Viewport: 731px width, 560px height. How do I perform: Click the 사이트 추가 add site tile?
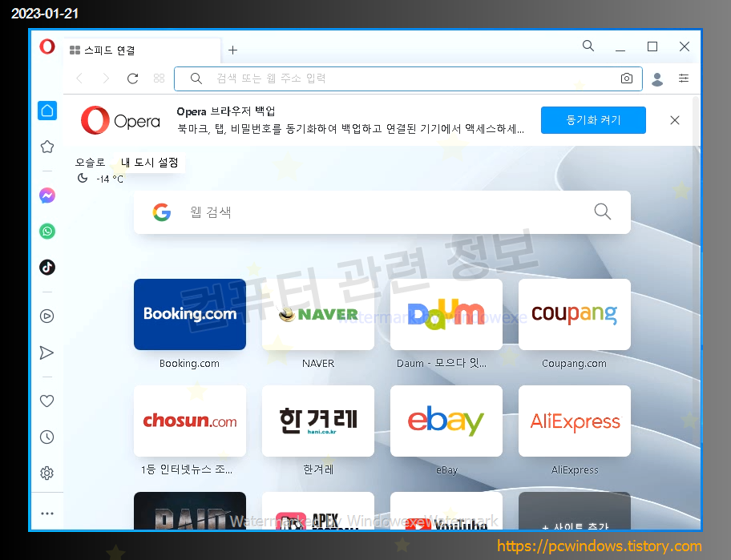point(575,510)
